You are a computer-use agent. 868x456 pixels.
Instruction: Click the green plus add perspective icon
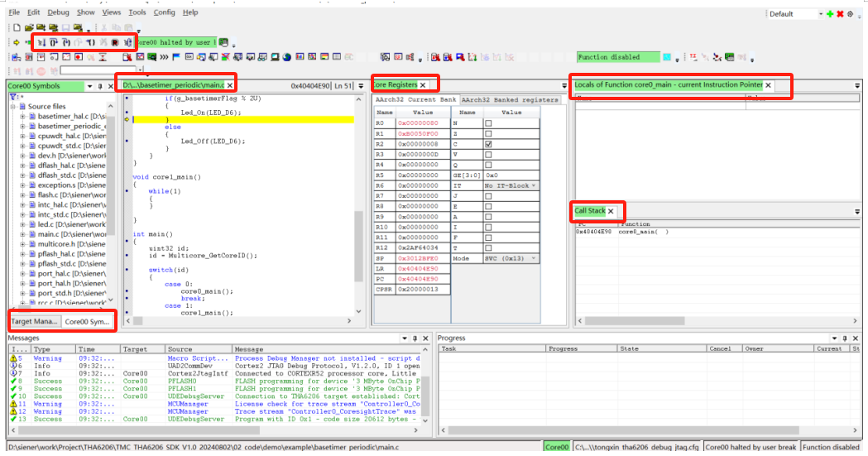pos(830,14)
